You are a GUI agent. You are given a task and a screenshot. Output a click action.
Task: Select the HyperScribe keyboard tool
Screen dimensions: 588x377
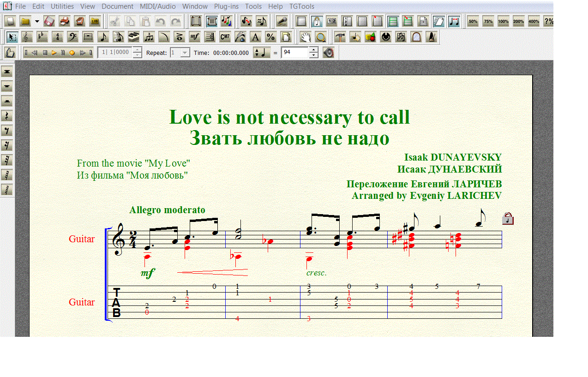click(x=133, y=37)
